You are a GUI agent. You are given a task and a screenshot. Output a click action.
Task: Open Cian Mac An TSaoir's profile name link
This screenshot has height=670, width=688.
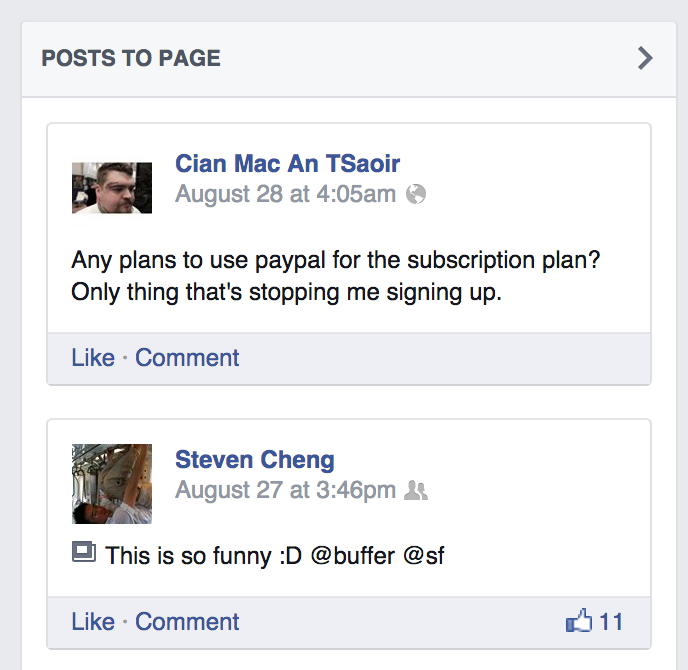(x=287, y=164)
